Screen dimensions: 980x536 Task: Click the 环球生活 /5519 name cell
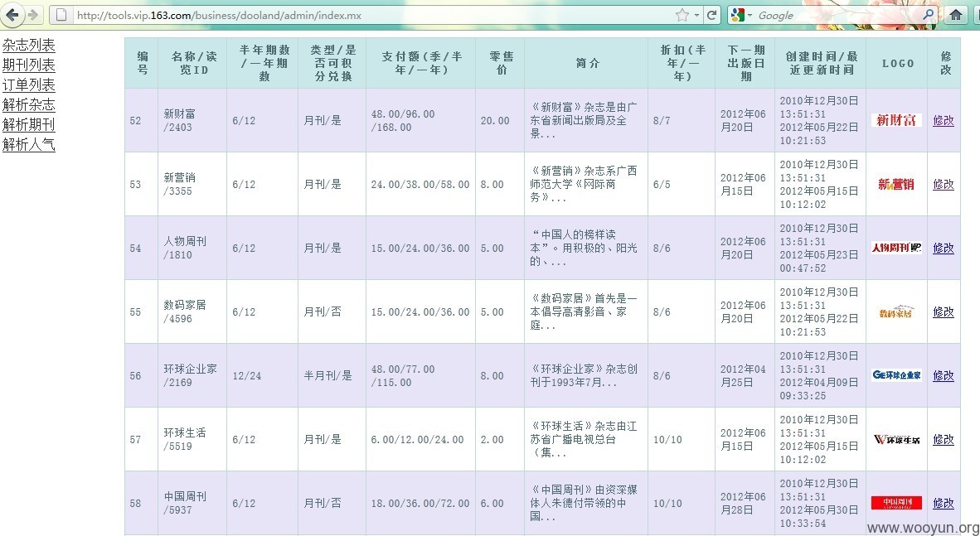[192, 438]
